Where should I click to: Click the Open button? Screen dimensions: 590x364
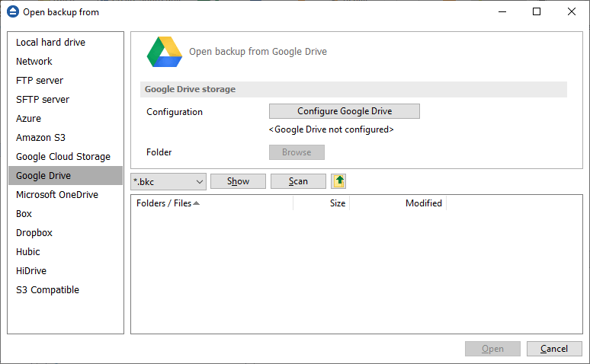(492, 349)
